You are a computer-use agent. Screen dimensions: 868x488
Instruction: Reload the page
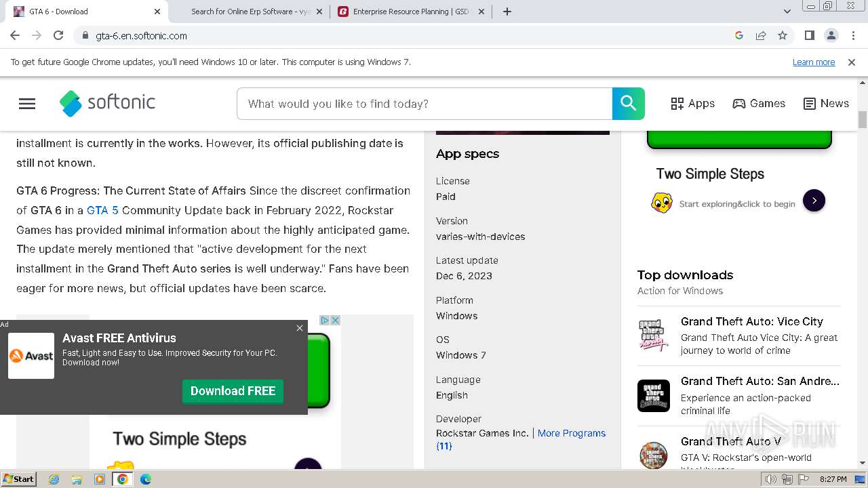tap(58, 35)
